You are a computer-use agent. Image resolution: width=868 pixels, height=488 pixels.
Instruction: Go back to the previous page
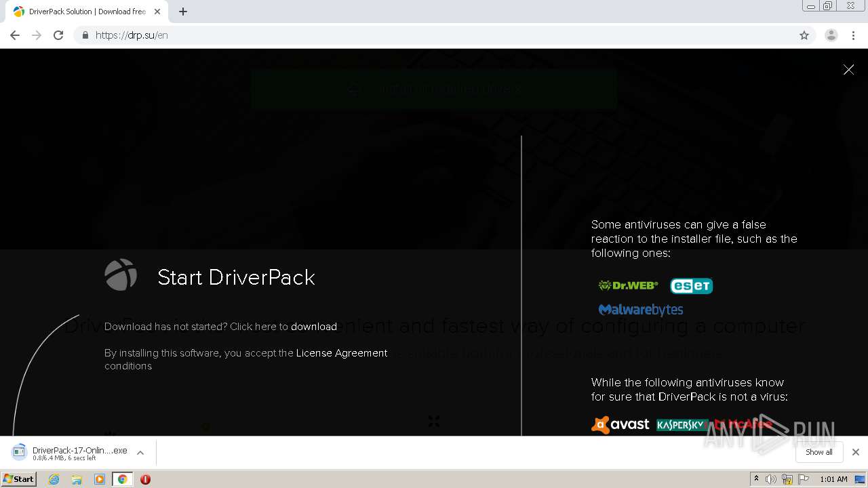pos(15,35)
